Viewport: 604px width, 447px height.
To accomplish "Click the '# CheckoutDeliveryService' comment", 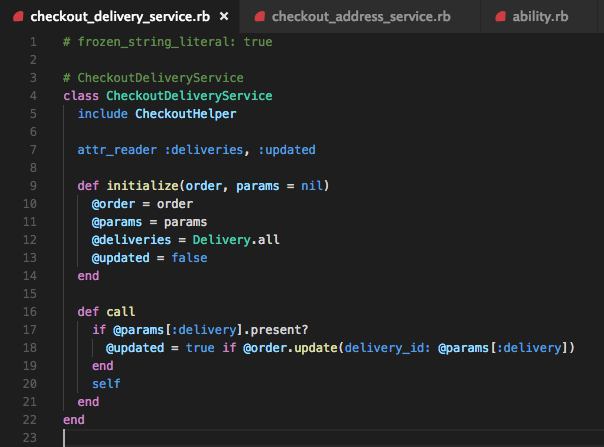I will (x=153, y=78).
